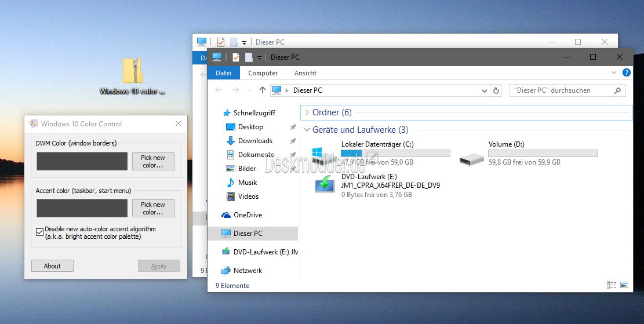Open the Datei tab
This screenshot has width=644, height=324.
[x=223, y=73]
